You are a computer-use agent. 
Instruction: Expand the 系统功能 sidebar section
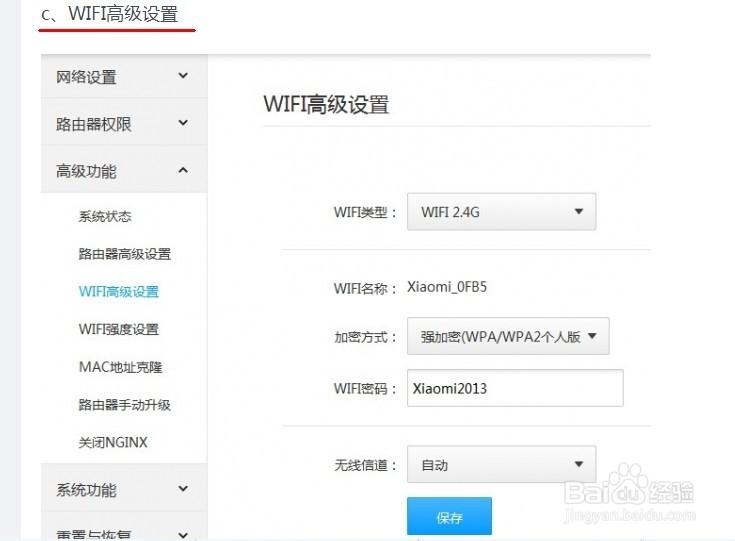point(124,489)
